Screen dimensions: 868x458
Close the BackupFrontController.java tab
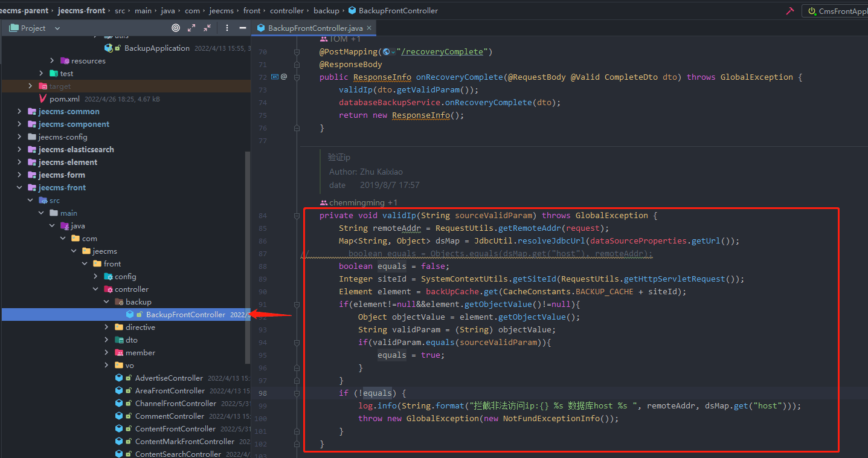coord(368,28)
